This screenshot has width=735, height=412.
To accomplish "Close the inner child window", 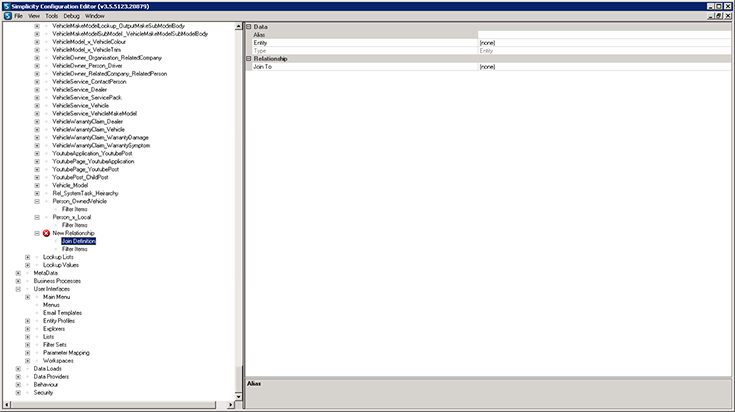I will coord(728,16).
